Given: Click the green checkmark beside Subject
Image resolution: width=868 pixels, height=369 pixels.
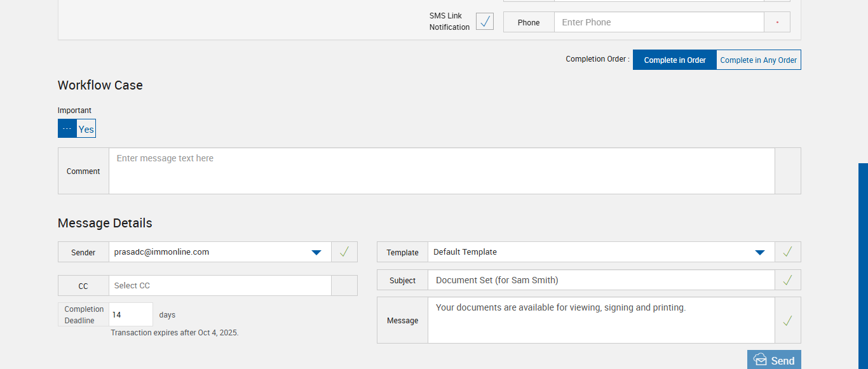Looking at the screenshot, I should (788, 280).
